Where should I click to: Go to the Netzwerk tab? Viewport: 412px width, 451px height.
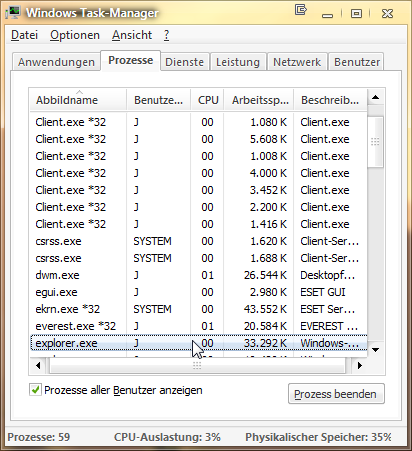coord(297,62)
